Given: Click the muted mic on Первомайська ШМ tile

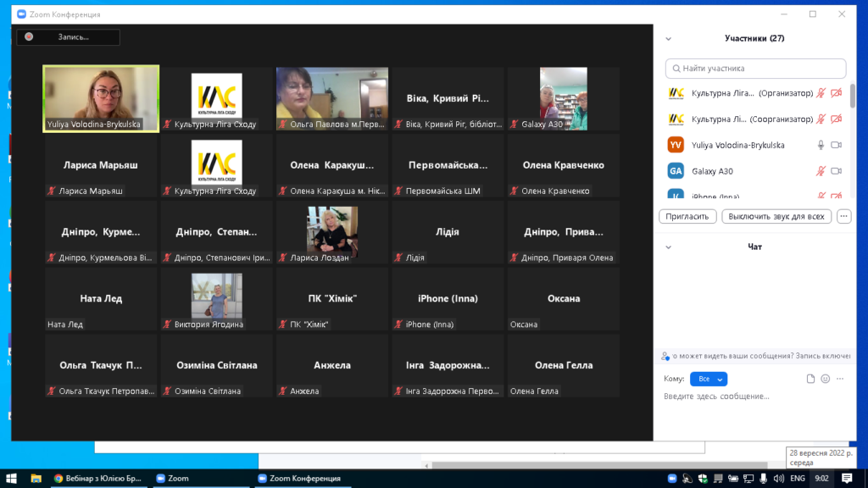Looking at the screenshot, I should (398, 191).
